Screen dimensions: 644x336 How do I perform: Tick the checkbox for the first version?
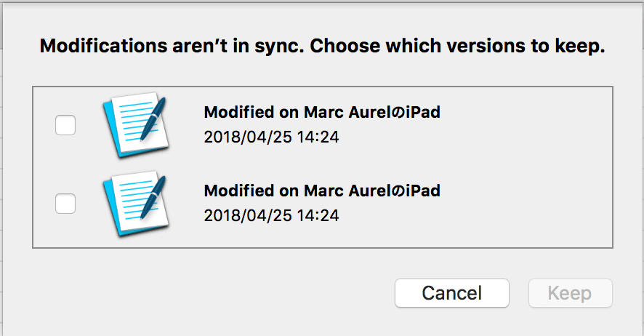click(x=65, y=125)
